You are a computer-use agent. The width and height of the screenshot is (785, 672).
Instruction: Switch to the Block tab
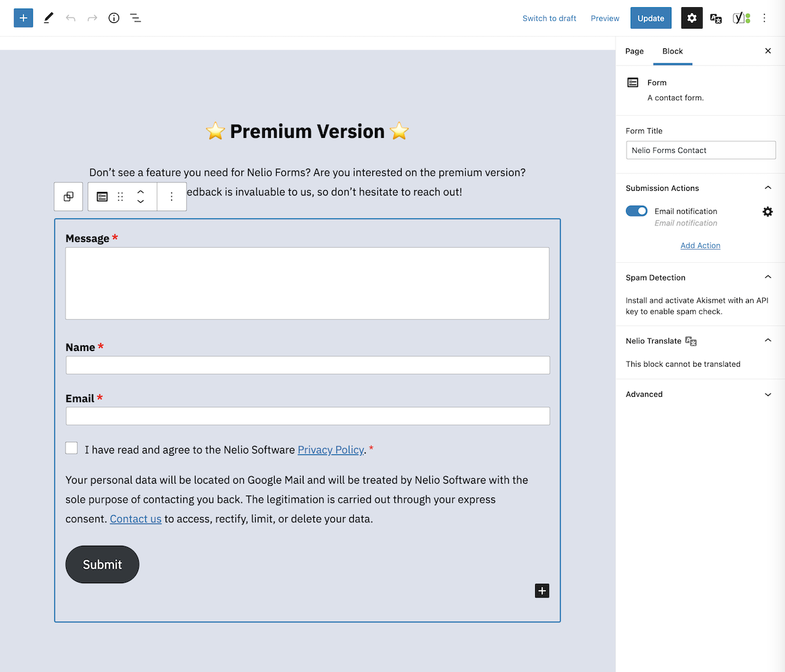[672, 51]
